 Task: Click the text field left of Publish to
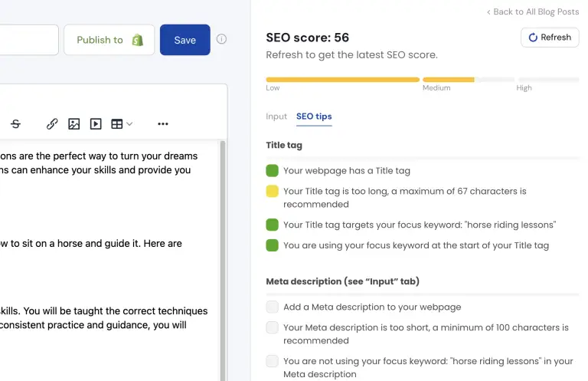pos(29,40)
